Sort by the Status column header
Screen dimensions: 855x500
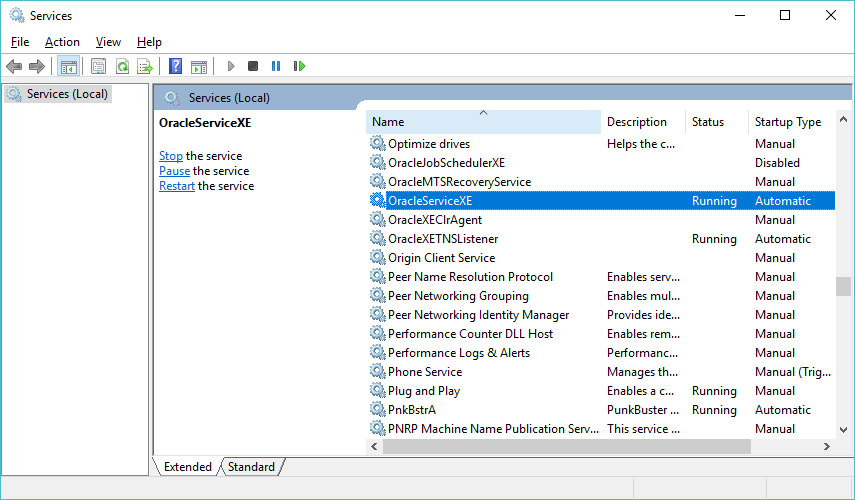click(716, 122)
